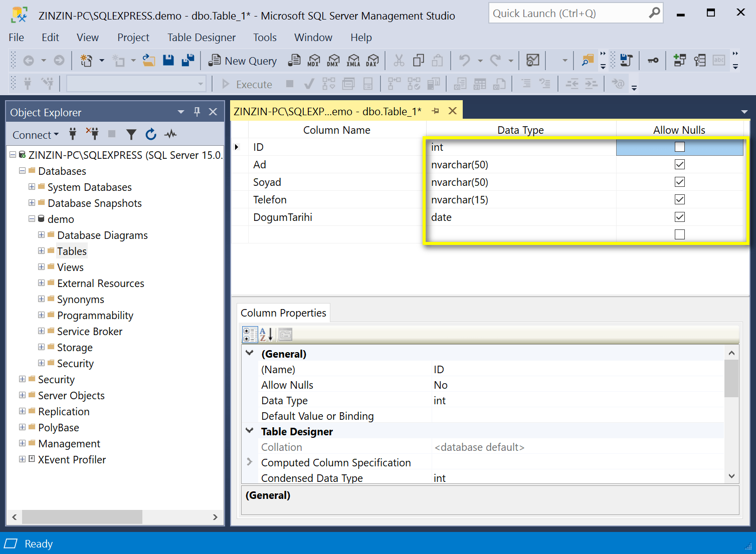Click Connect Object Explorer plug icon
The image size is (756, 554).
(x=73, y=134)
